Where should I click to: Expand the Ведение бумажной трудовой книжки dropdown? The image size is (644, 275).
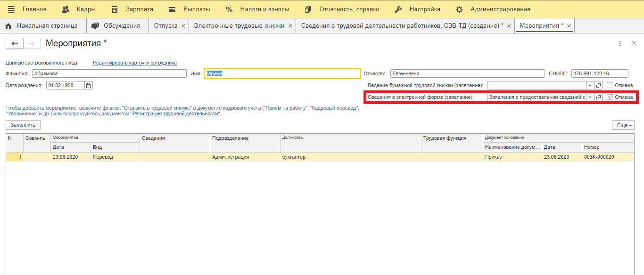pyautogui.click(x=590, y=86)
